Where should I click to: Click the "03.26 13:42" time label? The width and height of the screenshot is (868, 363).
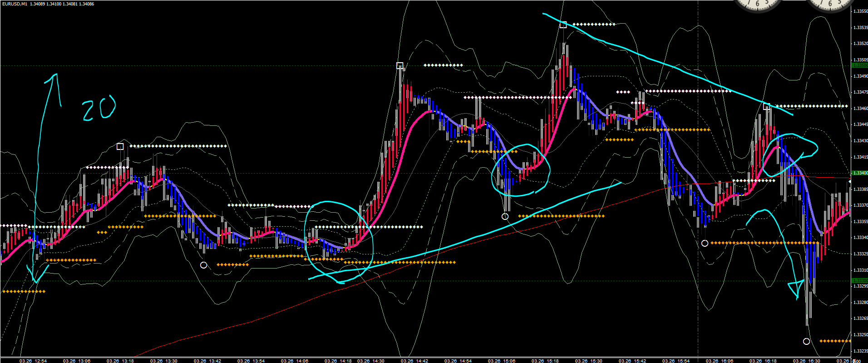point(207,361)
